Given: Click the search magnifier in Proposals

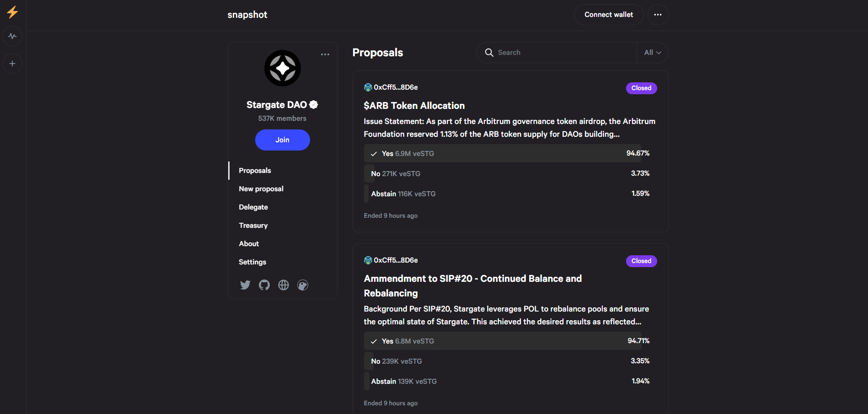Looking at the screenshot, I should point(489,53).
